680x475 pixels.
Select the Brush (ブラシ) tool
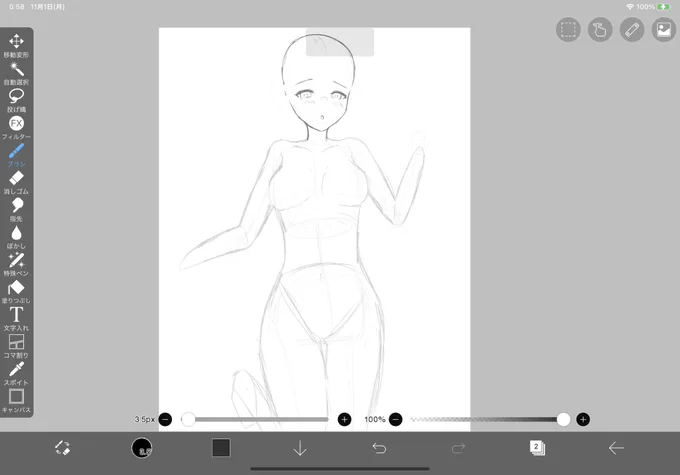16,155
